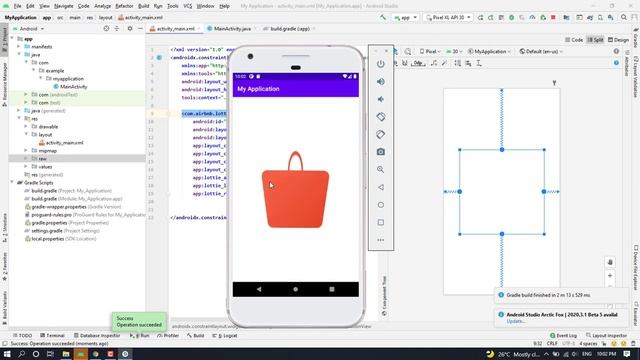Viewport: 640px width, 360px height.
Task: Zoom in the design preview with plus
Action: point(610,276)
